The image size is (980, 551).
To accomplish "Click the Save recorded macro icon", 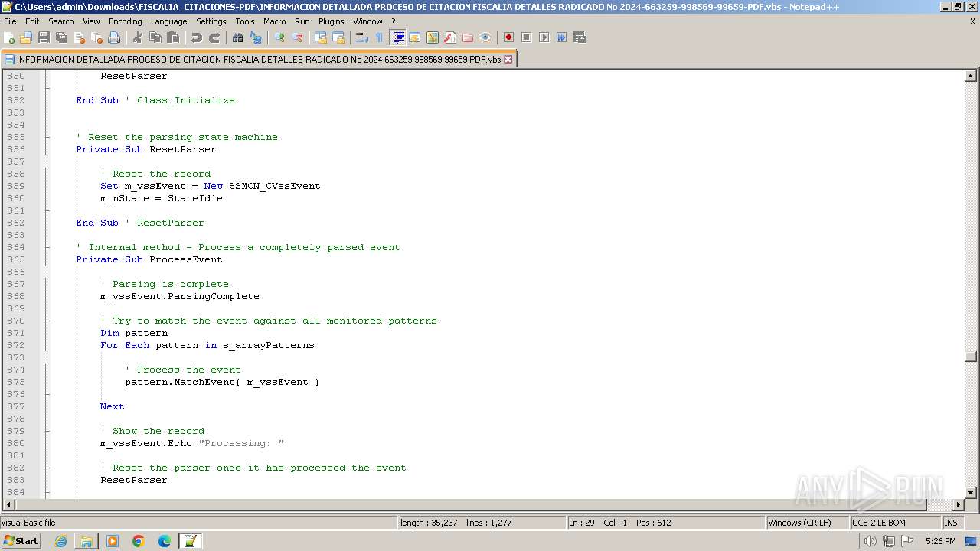I will pyautogui.click(x=580, y=37).
